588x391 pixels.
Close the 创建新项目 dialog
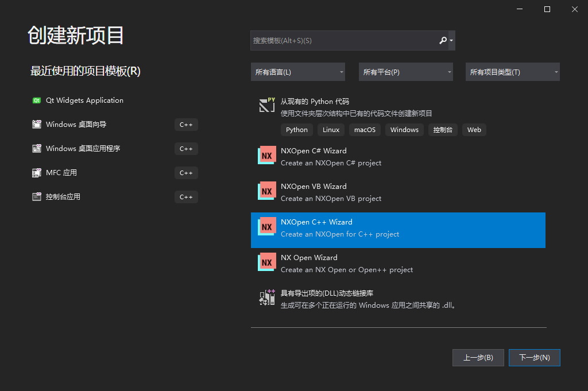coord(574,9)
